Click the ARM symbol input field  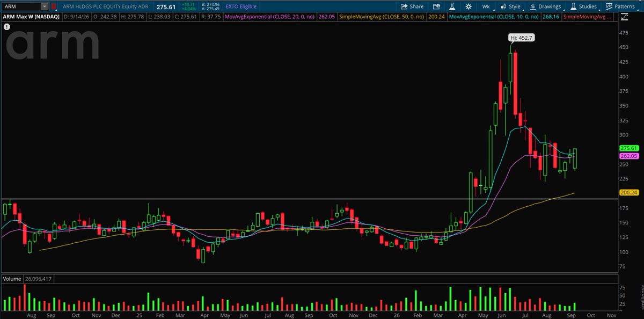coord(21,6)
